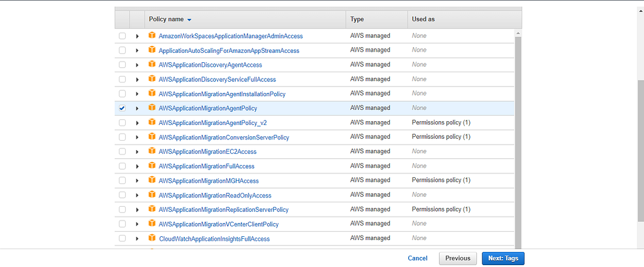Check the AmazonWorkSpacesApplicationManagerAdminAccess policy checkbox
The width and height of the screenshot is (644, 267).
(122, 36)
